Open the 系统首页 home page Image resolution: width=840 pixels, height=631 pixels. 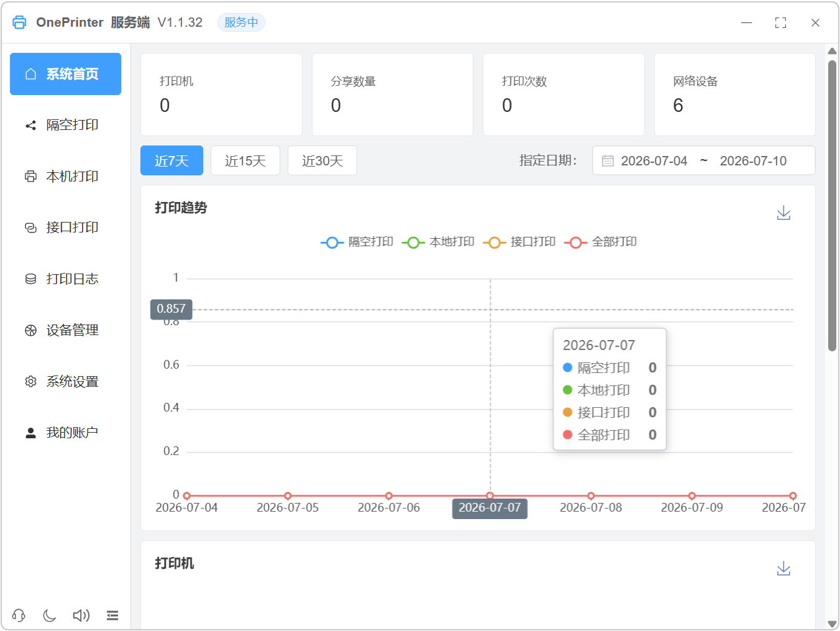click(x=65, y=74)
